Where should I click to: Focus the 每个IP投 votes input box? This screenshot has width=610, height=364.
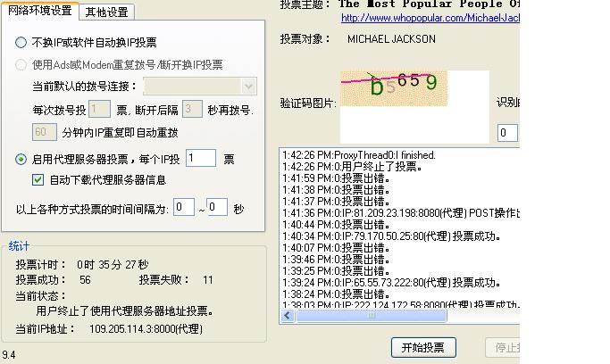(x=200, y=158)
